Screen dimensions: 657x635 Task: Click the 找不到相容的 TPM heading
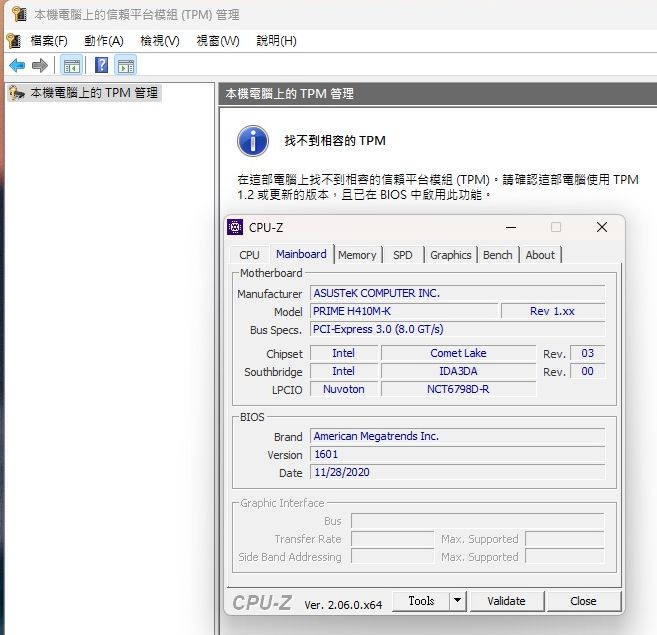(x=335, y=140)
